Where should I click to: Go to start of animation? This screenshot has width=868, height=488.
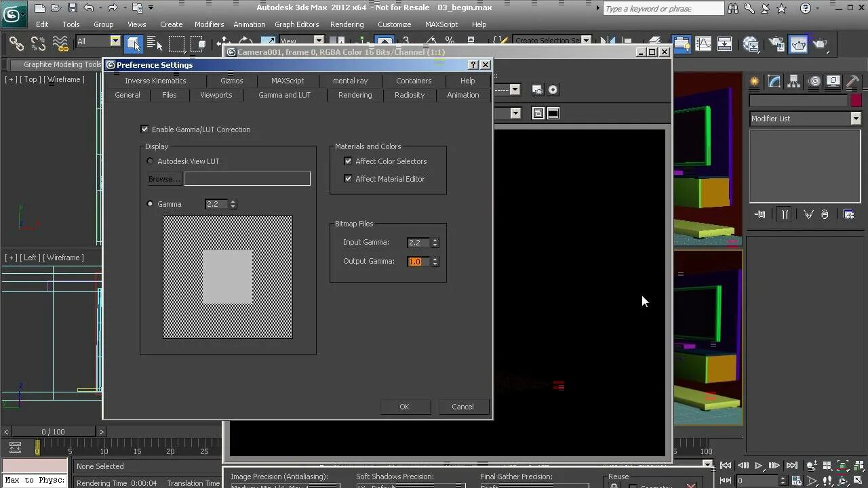(x=726, y=466)
